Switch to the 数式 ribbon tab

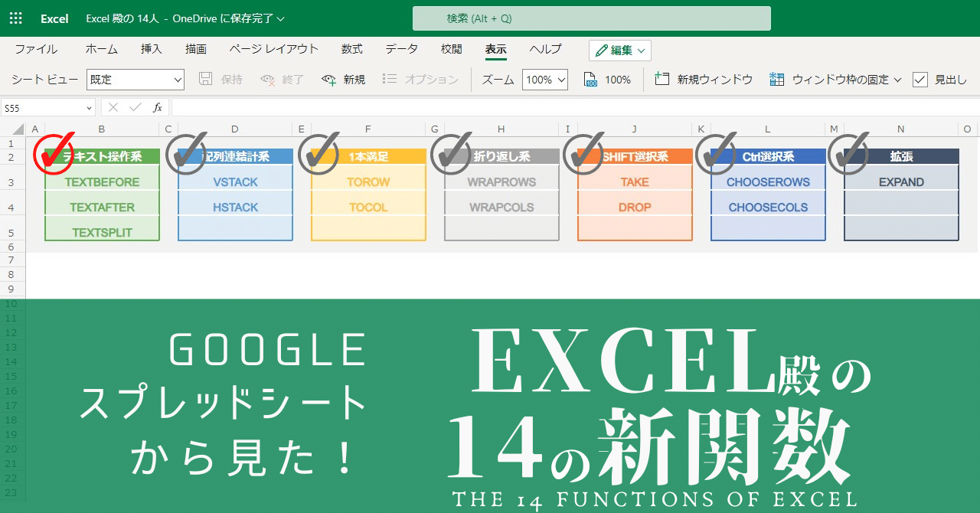[x=351, y=48]
